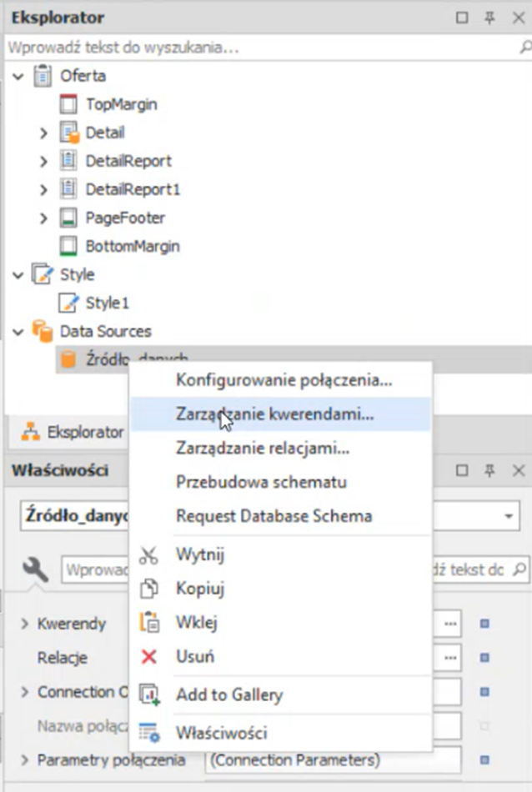The width and height of the screenshot is (532, 792).
Task: Select Style1 in the tree
Action: (107, 303)
